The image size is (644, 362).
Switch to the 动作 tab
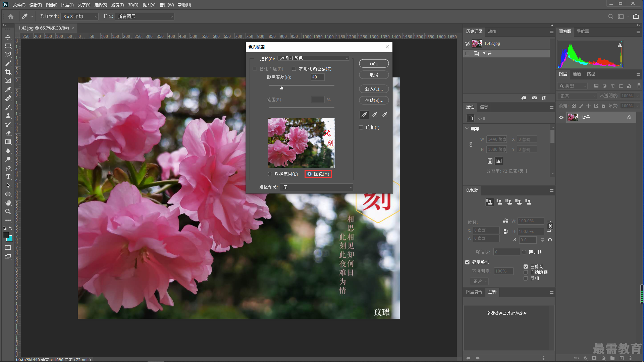[x=492, y=32]
